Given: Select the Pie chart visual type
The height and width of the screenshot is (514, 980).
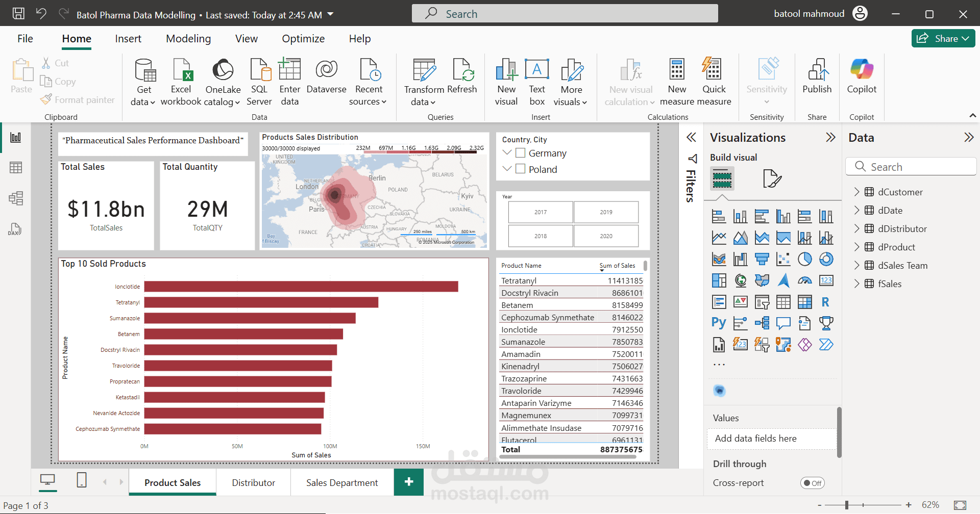Looking at the screenshot, I should tap(805, 259).
